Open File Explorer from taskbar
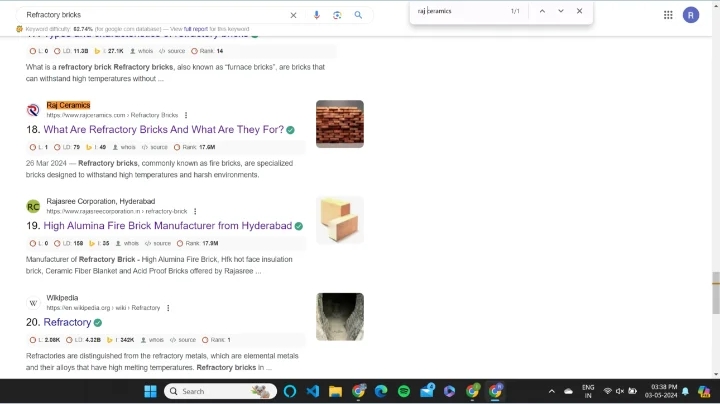The height and width of the screenshot is (404, 720). (x=336, y=392)
